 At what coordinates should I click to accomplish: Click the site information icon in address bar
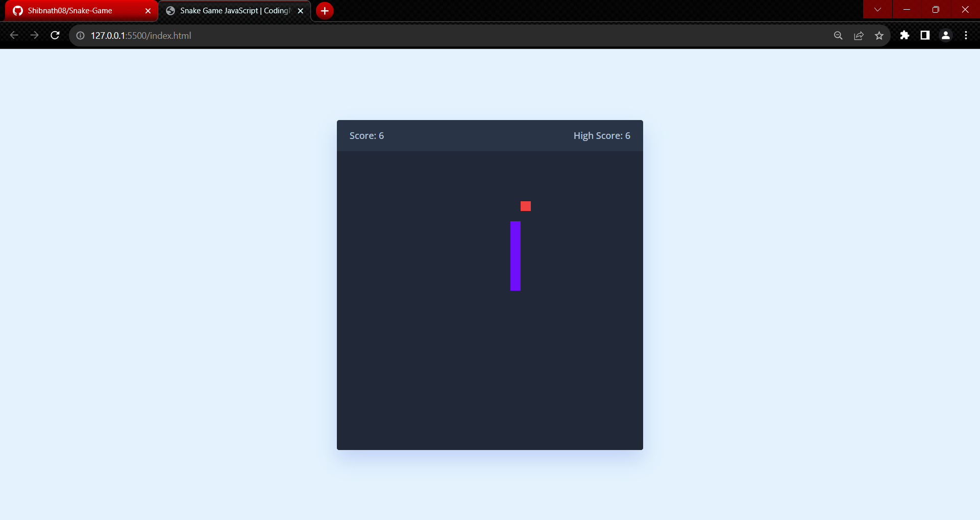pos(80,35)
